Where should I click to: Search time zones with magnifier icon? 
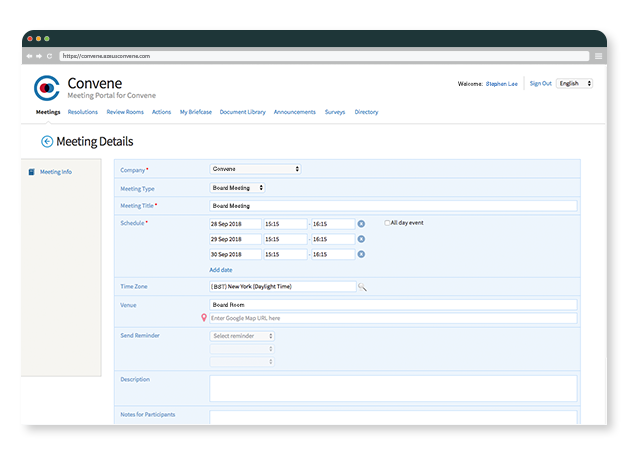362,287
